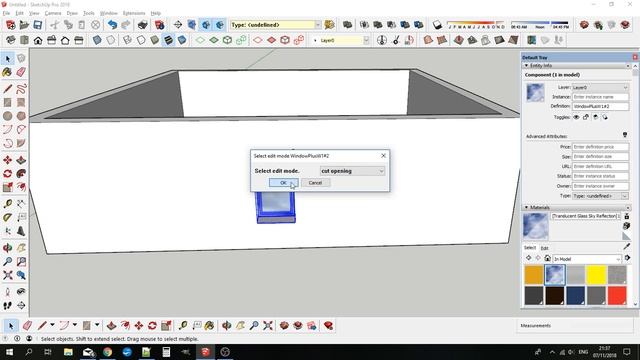Screen dimensions: 640x360
Task: Toggle the lock icon in Entity Info
Action: click(x=586, y=117)
